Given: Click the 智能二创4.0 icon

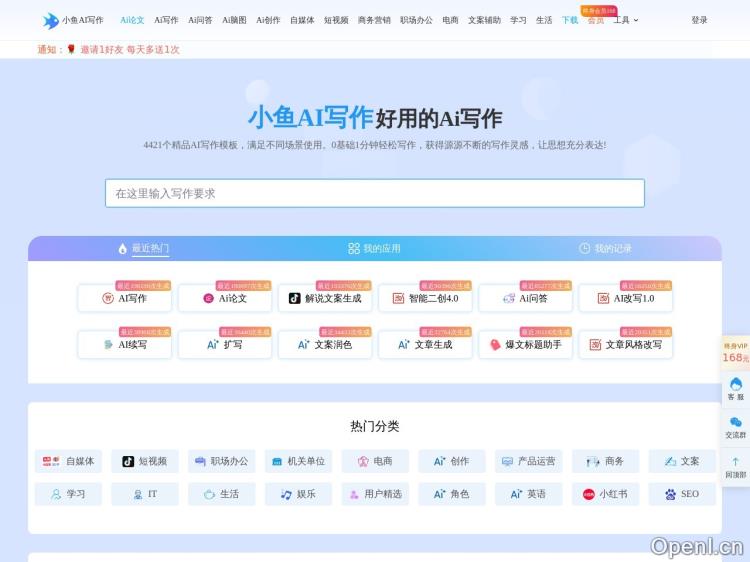Looking at the screenshot, I should 398,298.
